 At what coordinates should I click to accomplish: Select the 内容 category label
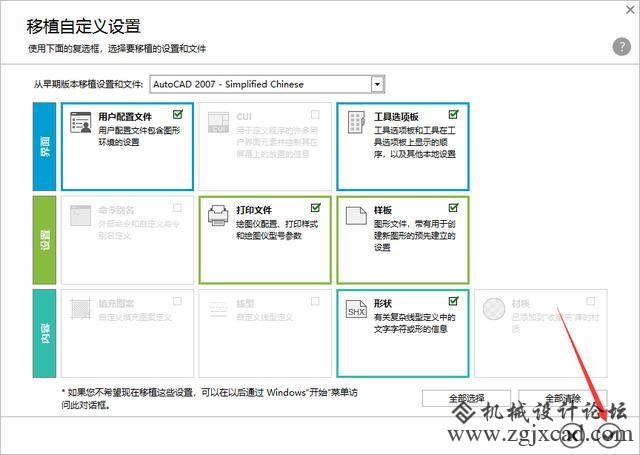click(x=45, y=331)
